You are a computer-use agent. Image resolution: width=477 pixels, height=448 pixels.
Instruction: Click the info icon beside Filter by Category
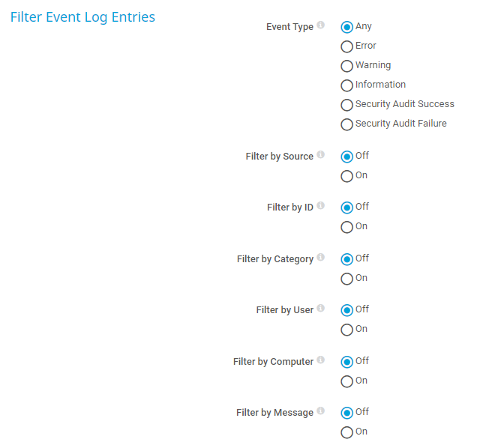pos(321,258)
